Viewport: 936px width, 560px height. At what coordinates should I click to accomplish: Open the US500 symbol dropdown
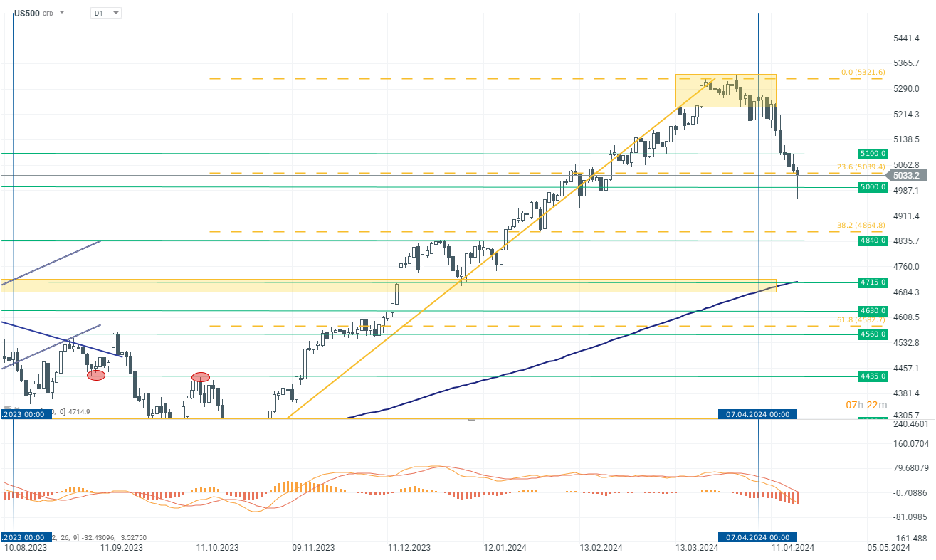62,13
